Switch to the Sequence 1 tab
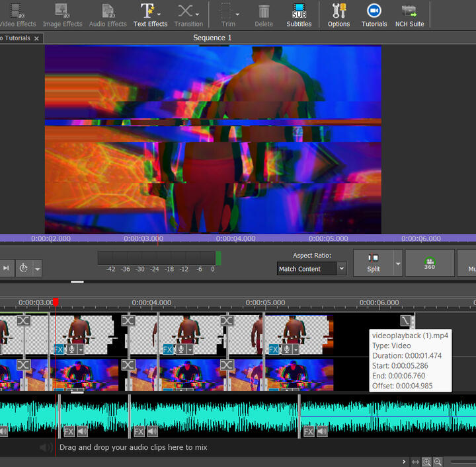Viewport: 476px width, 467px height. click(212, 38)
